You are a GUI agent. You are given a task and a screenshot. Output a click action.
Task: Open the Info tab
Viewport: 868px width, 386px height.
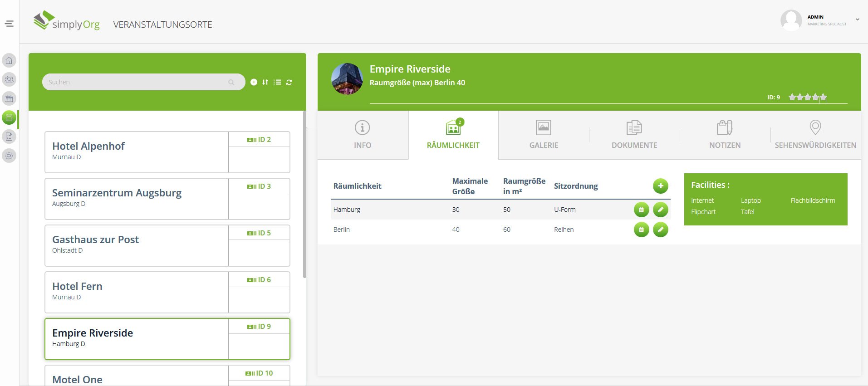coord(363,135)
